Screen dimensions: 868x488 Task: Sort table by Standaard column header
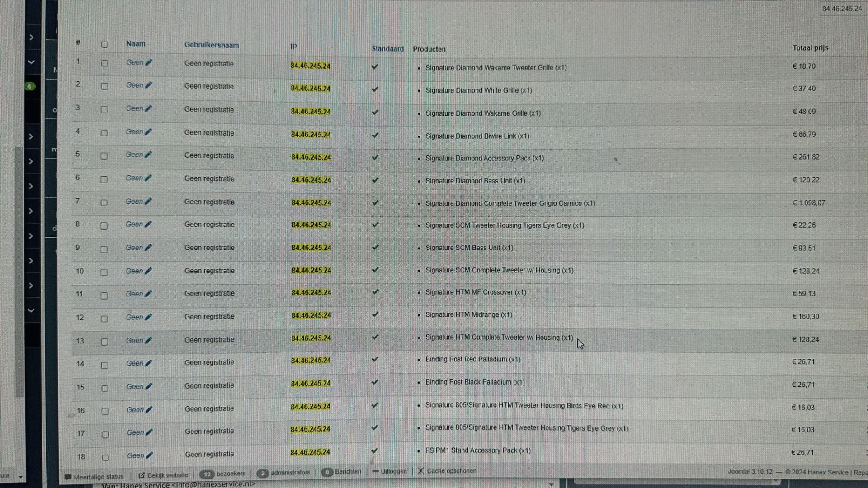387,48
